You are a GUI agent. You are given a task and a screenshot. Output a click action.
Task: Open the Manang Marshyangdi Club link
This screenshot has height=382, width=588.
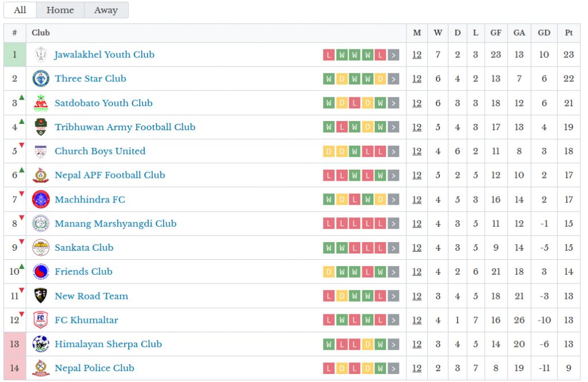pyautogui.click(x=115, y=224)
